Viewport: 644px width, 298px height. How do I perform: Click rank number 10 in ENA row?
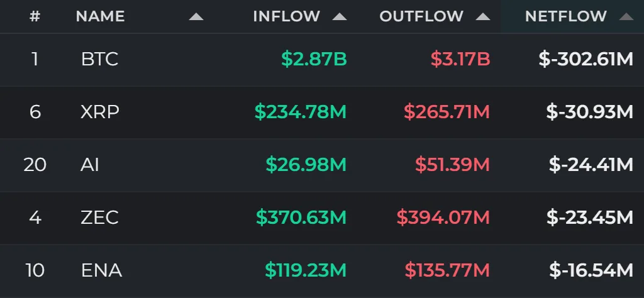click(x=35, y=270)
